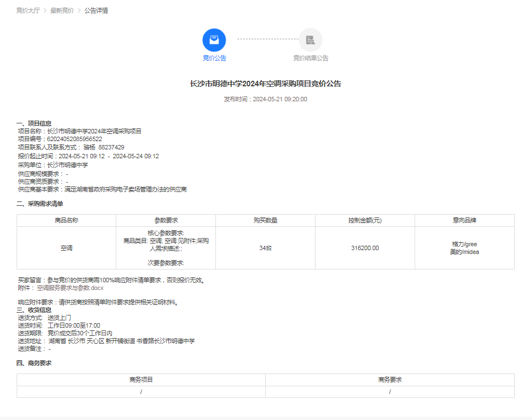Click the 316200.00 control amount cell
532x420 pixels.
coord(365,248)
